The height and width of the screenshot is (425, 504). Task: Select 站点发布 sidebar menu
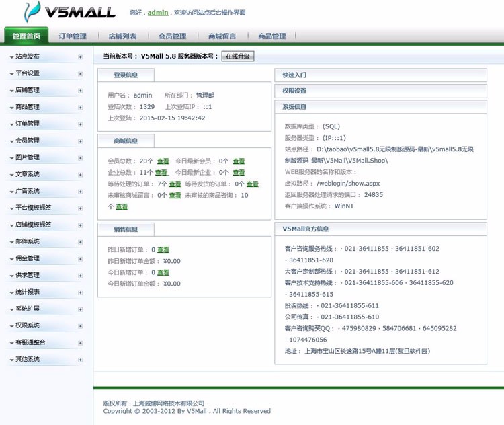pyautogui.click(x=28, y=56)
